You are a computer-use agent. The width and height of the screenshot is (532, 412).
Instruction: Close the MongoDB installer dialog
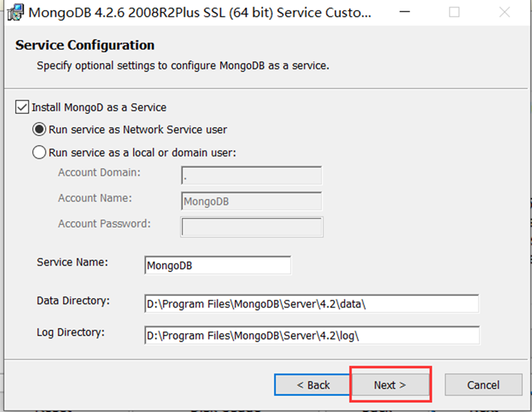pos(505,12)
